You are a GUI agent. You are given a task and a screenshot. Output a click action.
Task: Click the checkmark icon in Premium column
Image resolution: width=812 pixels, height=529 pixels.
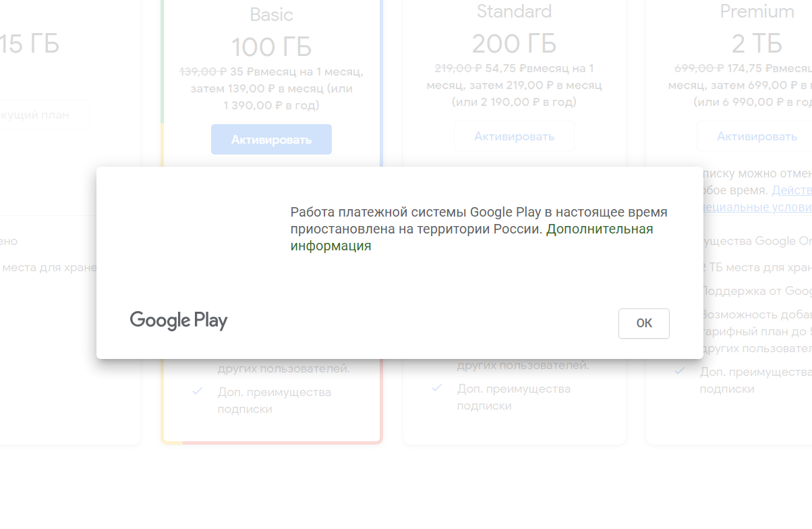coord(680,370)
